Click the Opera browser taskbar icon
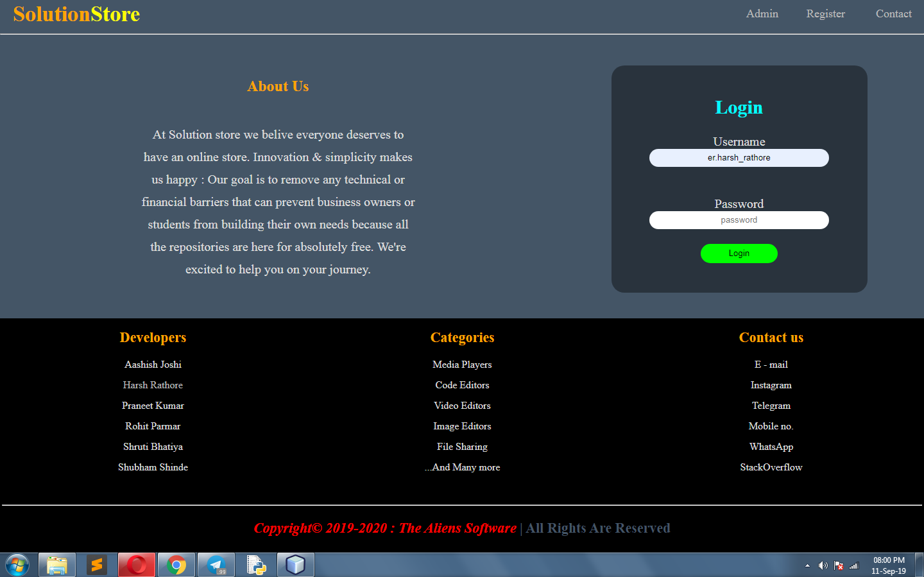The width and height of the screenshot is (924, 577). pyautogui.click(x=137, y=565)
